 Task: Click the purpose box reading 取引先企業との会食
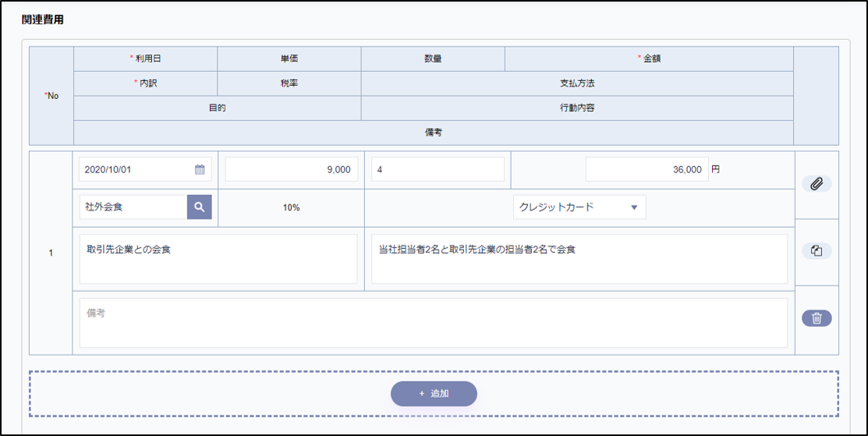coord(218,259)
